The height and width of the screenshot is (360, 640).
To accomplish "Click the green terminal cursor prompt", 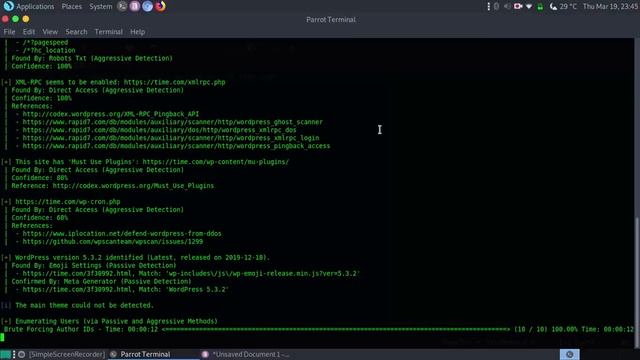I will click(2, 337).
